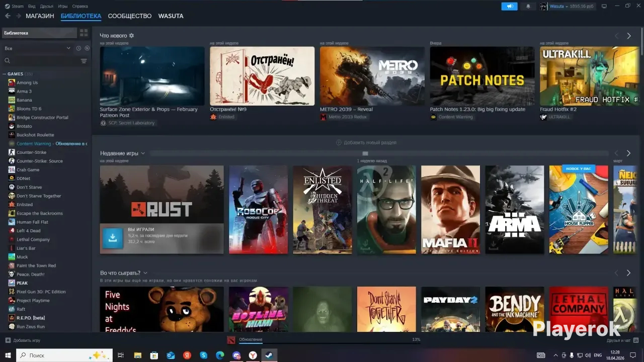Image resolution: width=644 pixels, height=362 pixels.
Task: Click the Windows taskbar search box
Action: pyautogui.click(x=65, y=355)
